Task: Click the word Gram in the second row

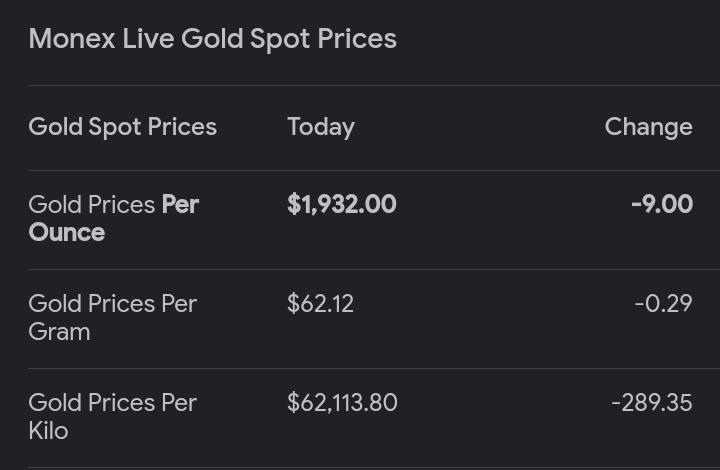Action: (59, 331)
